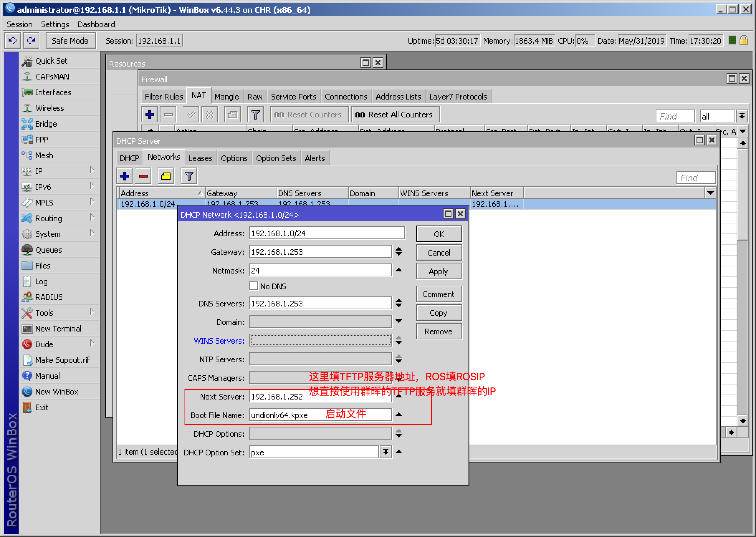756x537 pixels.
Task: Click OK in the DHCP Network dialog
Action: [439, 234]
